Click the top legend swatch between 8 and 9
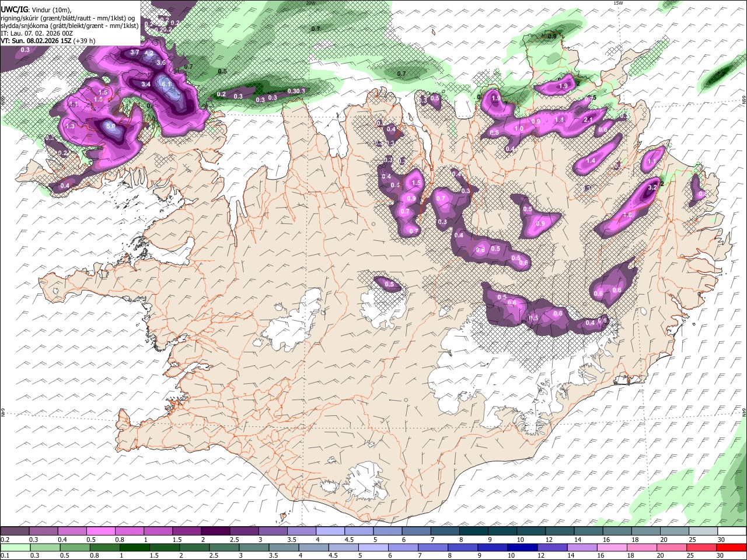The width and height of the screenshot is (747, 560). 473,531
